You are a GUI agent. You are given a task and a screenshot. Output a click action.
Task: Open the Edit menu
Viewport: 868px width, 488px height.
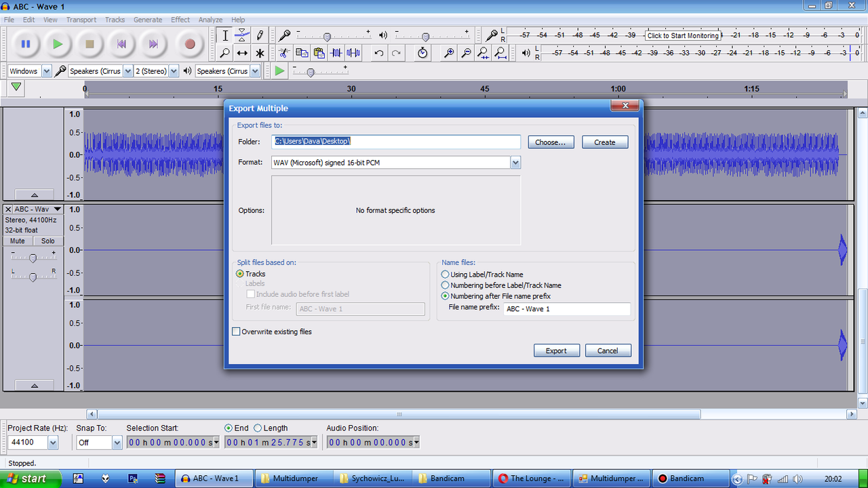pos(28,20)
